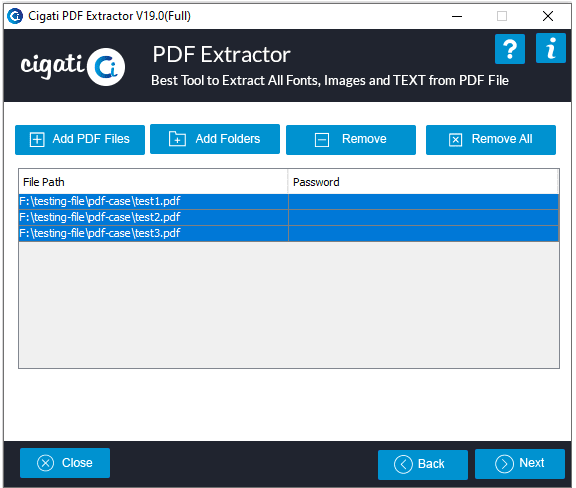Close the window with title bar X
Screen dimensions: 576x488
coord(548,17)
